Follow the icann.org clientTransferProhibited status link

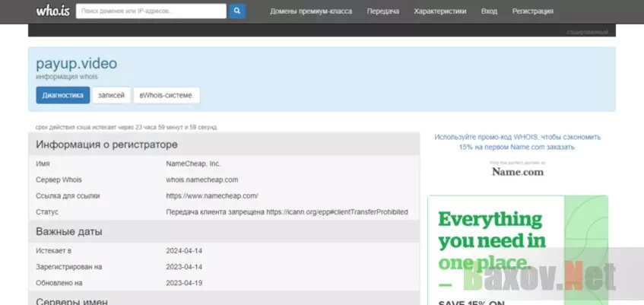point(337,211)
